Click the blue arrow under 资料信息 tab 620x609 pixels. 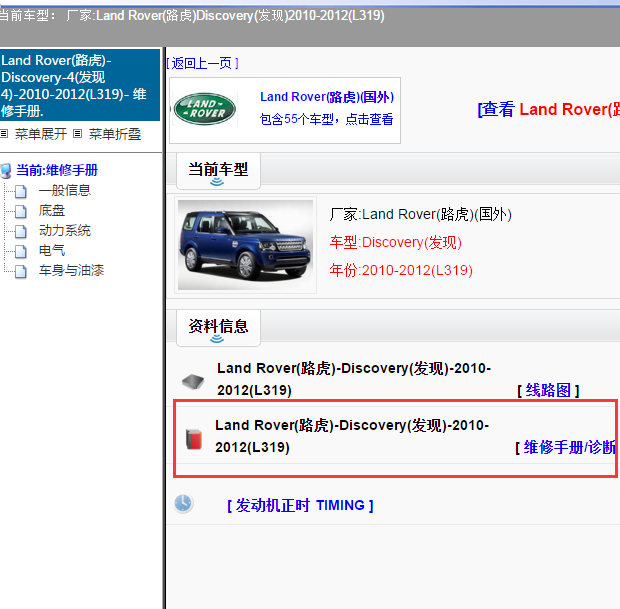click(217, 339)
